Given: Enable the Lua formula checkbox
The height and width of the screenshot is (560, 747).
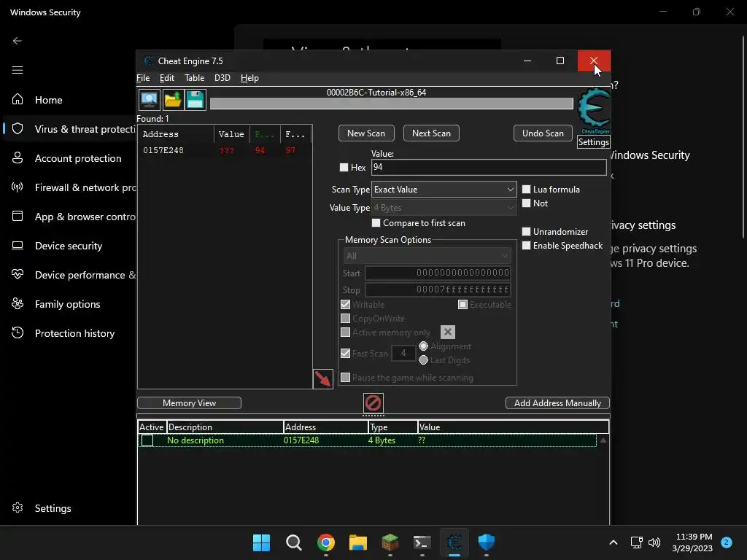Looking at the screenshot, I should pyautogui.click(x=526, y=189).
